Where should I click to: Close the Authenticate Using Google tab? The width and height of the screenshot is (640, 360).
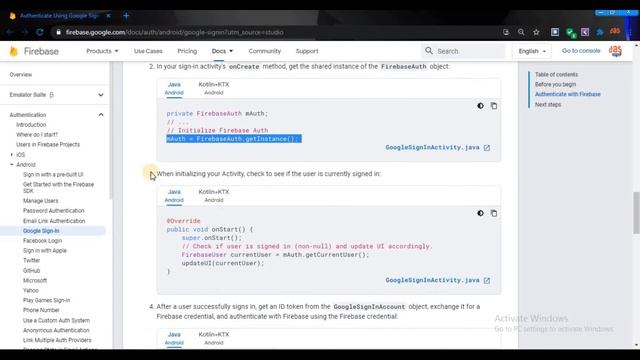coord(108,16)
